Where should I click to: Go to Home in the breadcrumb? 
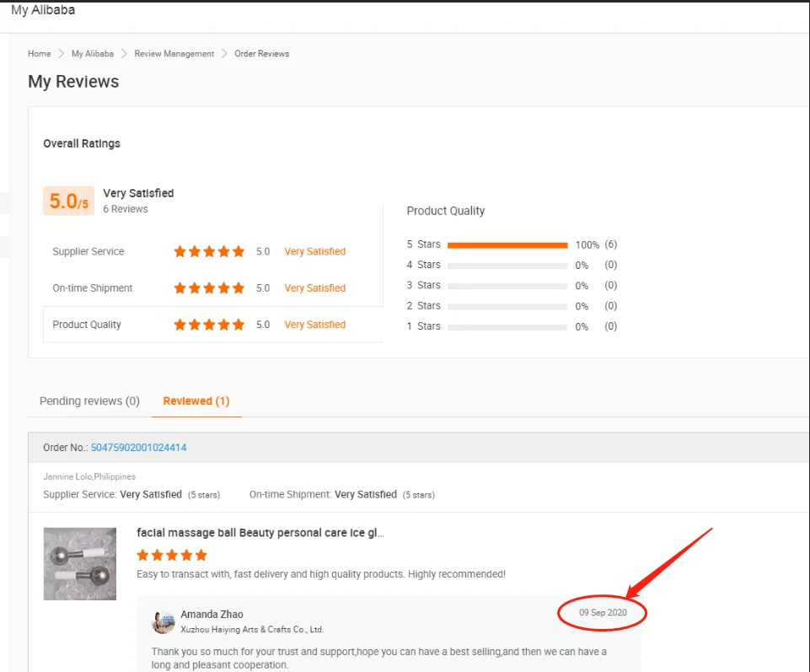40,54
